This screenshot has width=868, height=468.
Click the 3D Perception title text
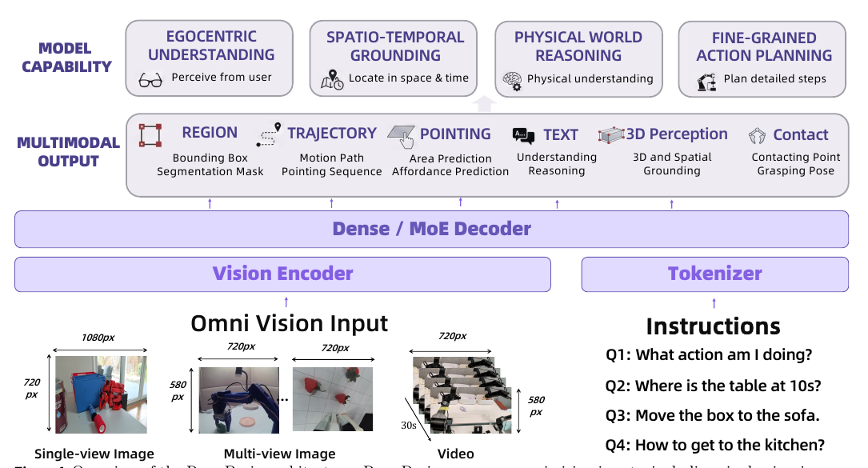click(677, 134)
